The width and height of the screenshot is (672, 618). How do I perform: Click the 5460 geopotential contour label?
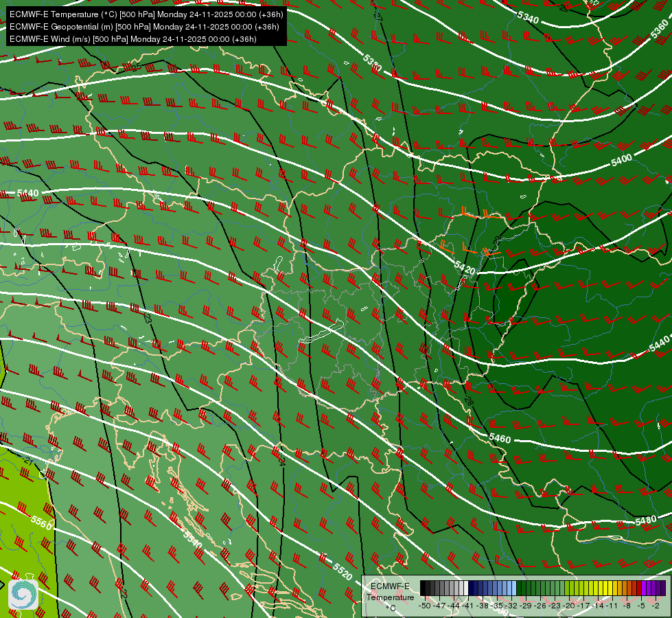500,438
